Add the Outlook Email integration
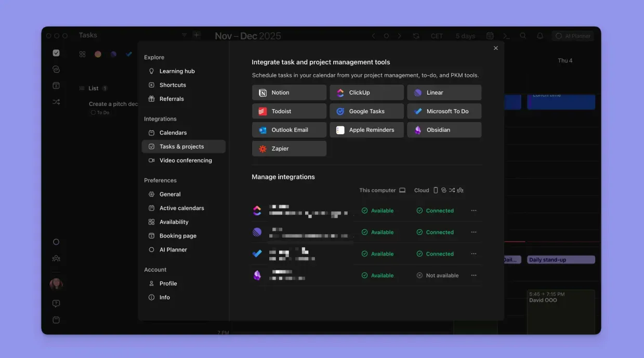 [289, 130]
